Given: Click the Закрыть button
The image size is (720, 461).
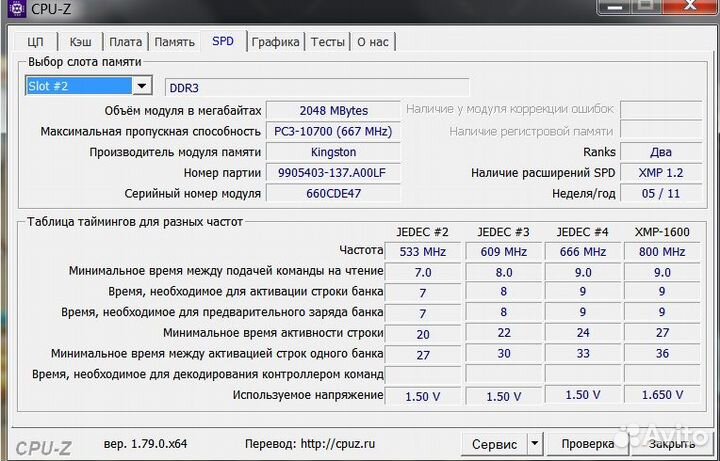Looking at the screenshot, I should pos(671,444).
